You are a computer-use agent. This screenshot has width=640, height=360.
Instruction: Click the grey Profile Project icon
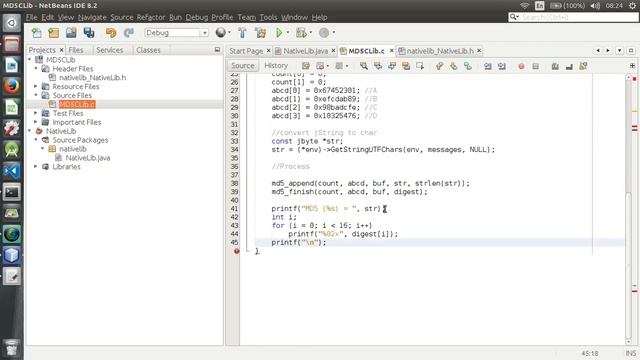point(324,33)
